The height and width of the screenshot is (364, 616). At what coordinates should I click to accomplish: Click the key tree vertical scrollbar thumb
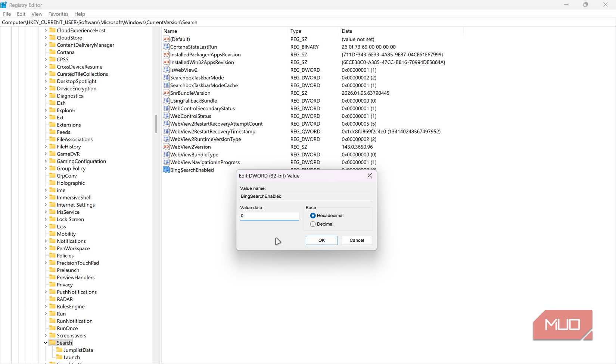point(156,124)
